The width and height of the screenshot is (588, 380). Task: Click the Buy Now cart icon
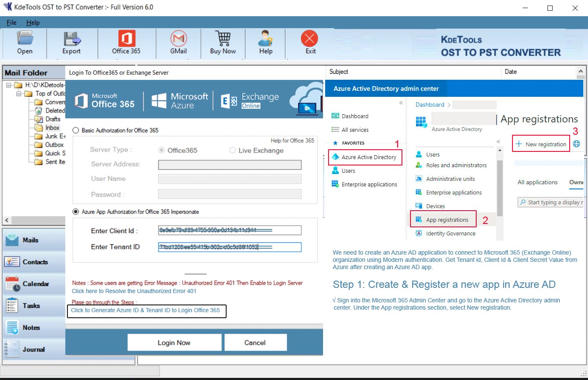point(223,38)
